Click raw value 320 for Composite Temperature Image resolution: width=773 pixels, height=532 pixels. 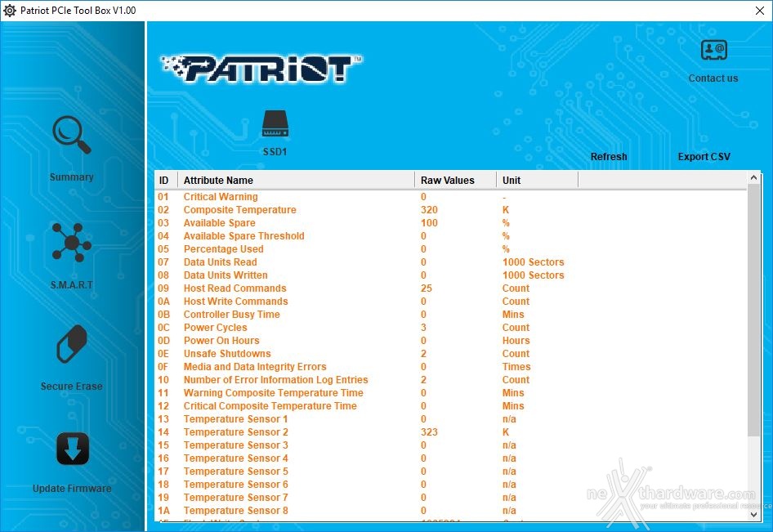pyautogui.click(x=429, y=209)
